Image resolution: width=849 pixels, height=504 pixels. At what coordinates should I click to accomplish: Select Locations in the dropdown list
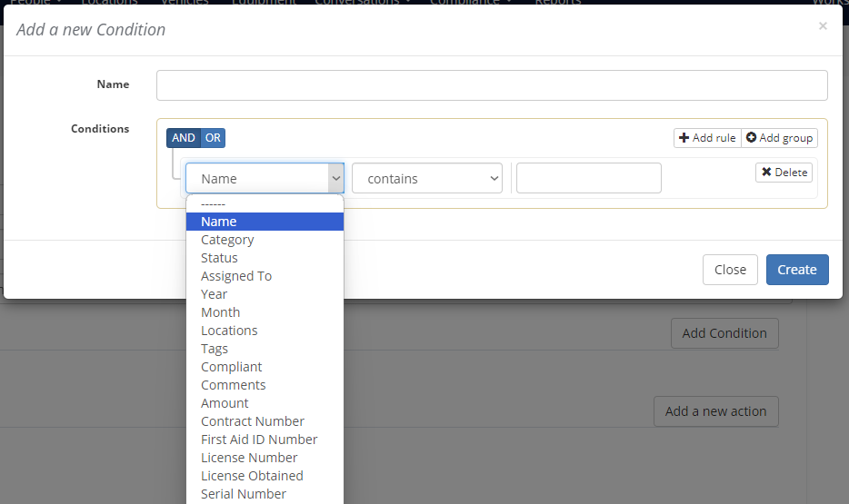pos(265,331)
